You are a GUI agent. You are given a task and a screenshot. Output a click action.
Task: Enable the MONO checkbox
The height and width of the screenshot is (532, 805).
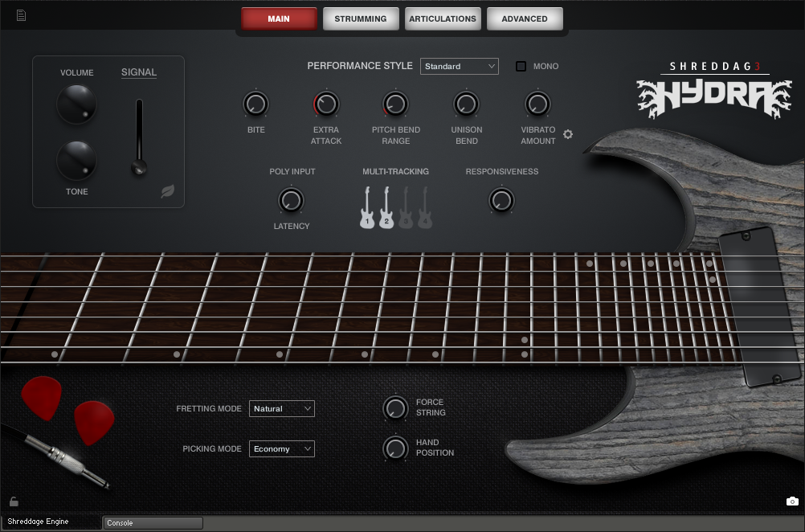pos(520,66)
